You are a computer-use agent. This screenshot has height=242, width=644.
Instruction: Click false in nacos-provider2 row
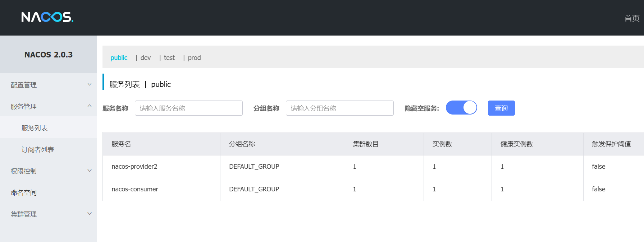[599, 167]
